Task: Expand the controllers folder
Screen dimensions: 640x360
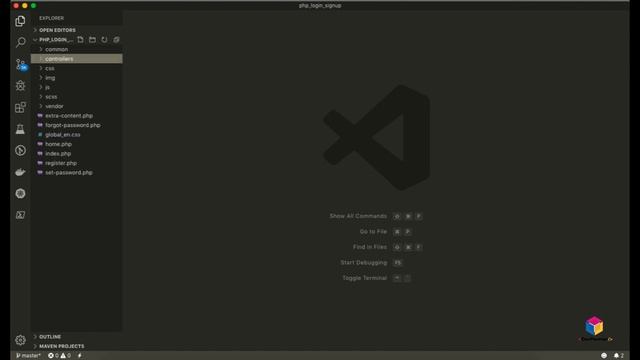Action: coord(77,59)
